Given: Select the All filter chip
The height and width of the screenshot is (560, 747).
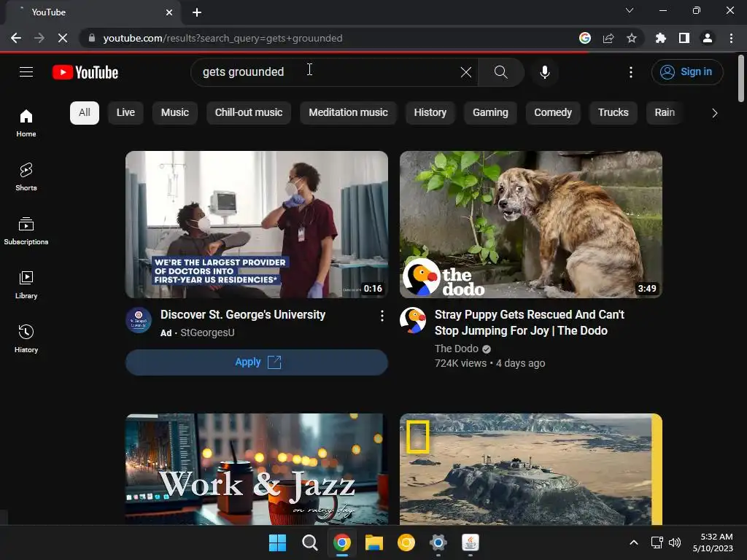Looking at the screenshot, I should tap(85, 113).
